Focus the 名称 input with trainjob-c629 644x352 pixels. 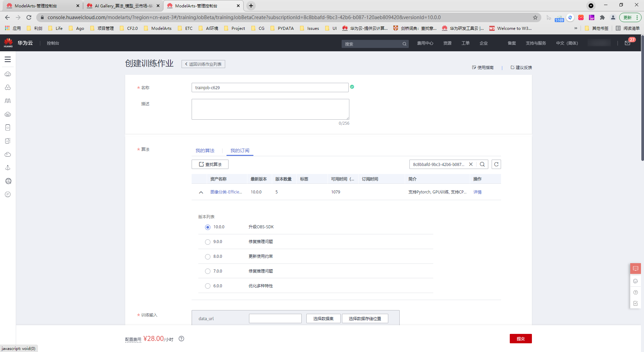point(270,87)
